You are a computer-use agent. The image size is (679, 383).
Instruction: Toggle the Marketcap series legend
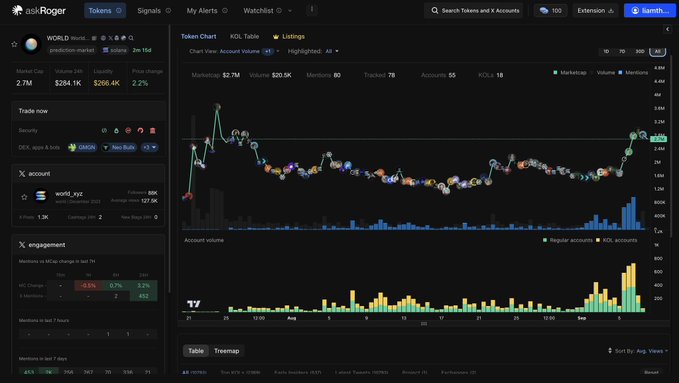tap(570, 72)
